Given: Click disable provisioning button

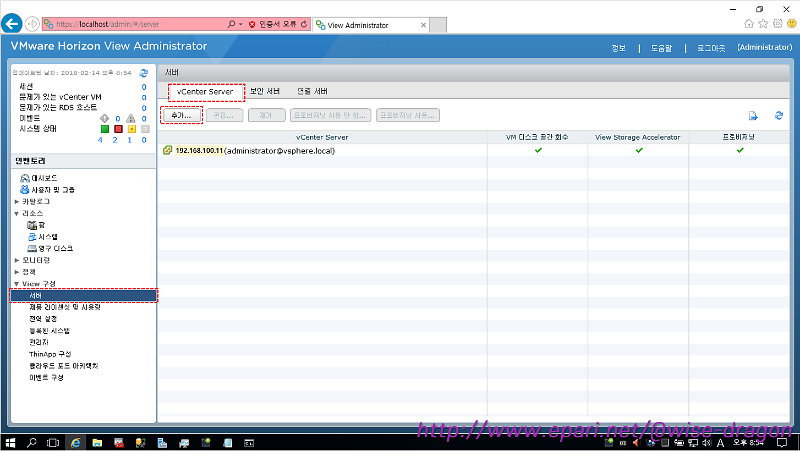Looking at the screenshot, I should point(330,115).
